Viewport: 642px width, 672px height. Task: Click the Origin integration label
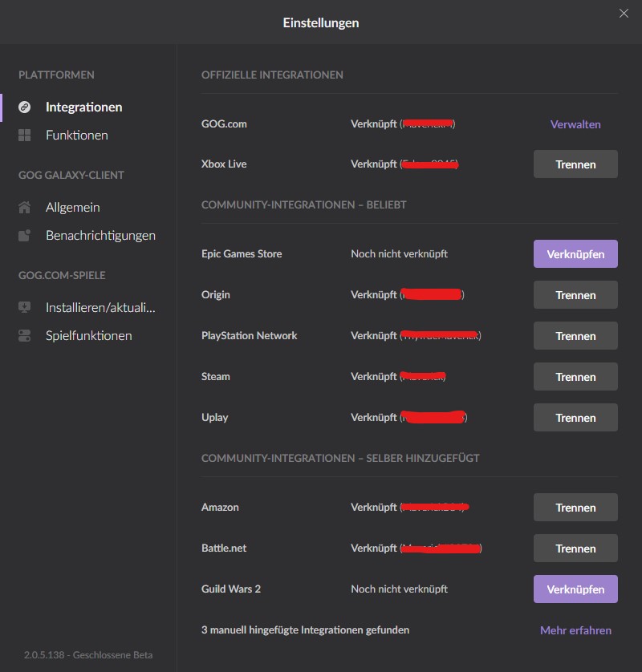(215, 295)
